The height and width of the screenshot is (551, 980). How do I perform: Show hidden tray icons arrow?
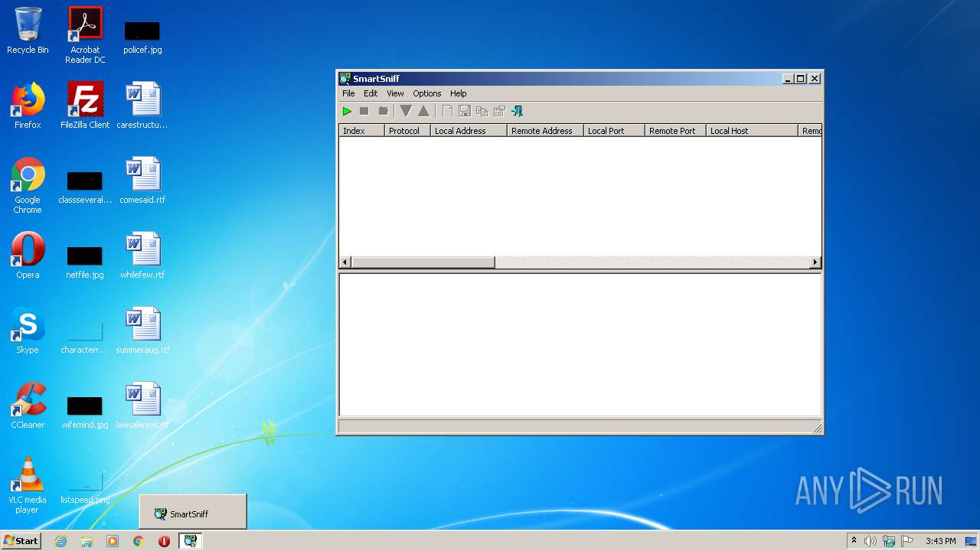pyautogui.click(x=854, y=541)
